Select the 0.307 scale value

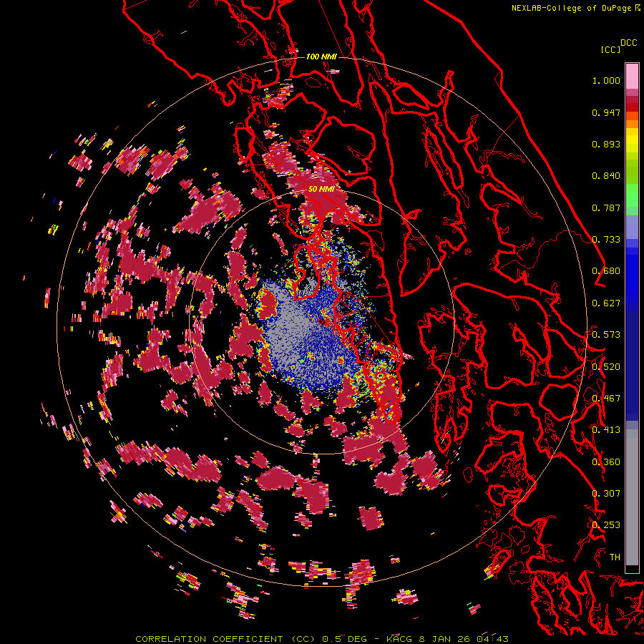click(606, 494)
